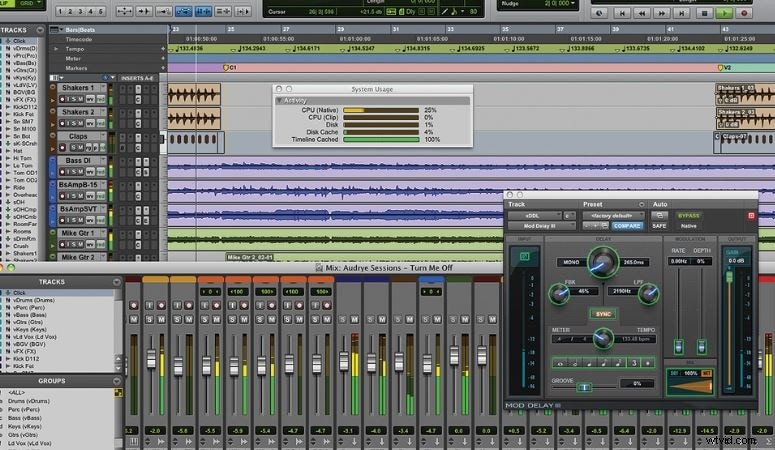Click the red target button in the plugin window
775x450 pixels.
tap(751, 215)
